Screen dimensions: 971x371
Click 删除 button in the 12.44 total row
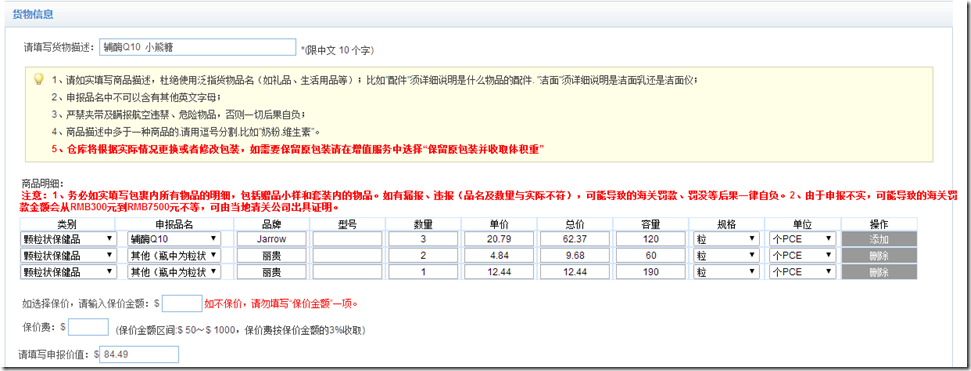[x=879, y=271]
